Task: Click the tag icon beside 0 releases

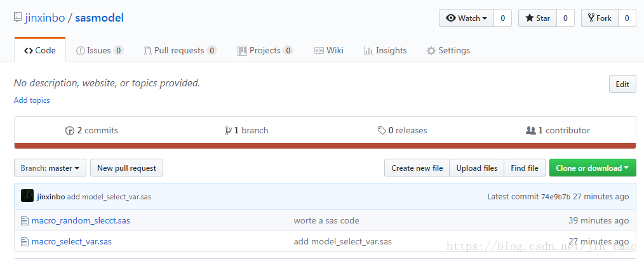Action: (x=382, y=131)
